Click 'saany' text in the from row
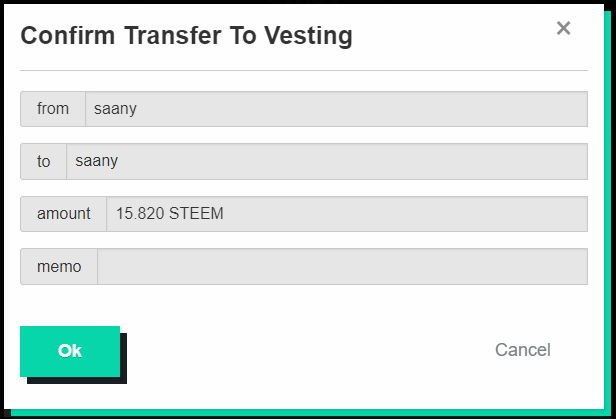This screenshot has width=616, height=419. pos(115,109)
